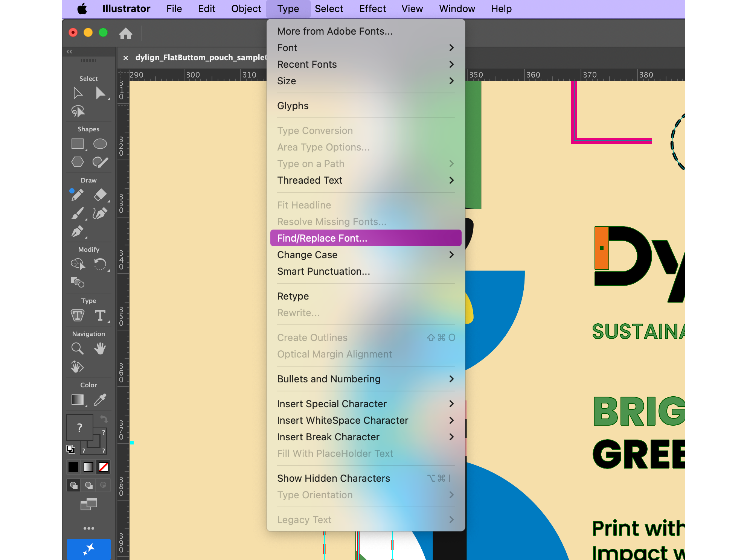Pick the Polygon shape tool

(x=78, y=162)
